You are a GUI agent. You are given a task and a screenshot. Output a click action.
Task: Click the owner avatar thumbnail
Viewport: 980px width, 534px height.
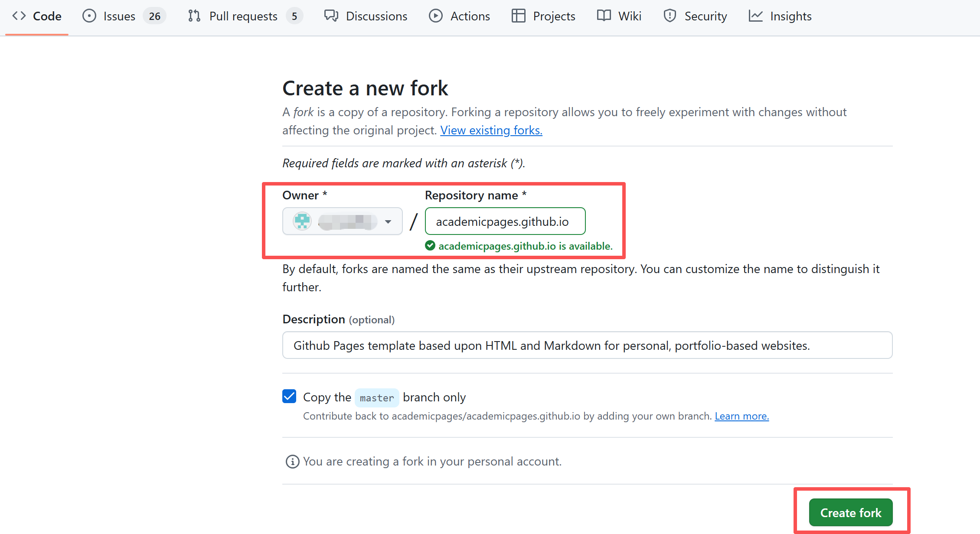[301, 221]
